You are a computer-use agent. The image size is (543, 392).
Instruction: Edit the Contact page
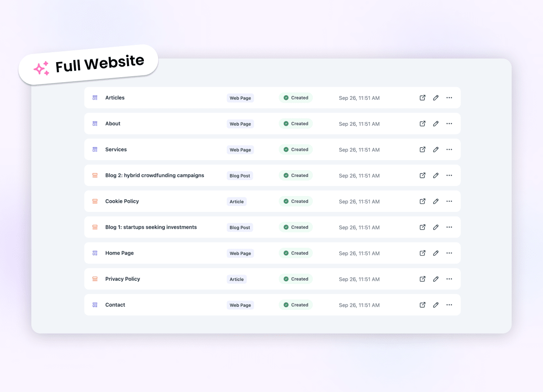click(436, 305)
